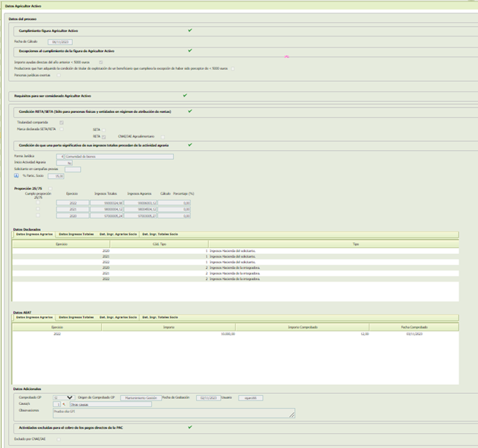Click the Condición RETA/SETA green checkmark
The image size is (478, 448).
pyautogui.click(x=190, y=111)
